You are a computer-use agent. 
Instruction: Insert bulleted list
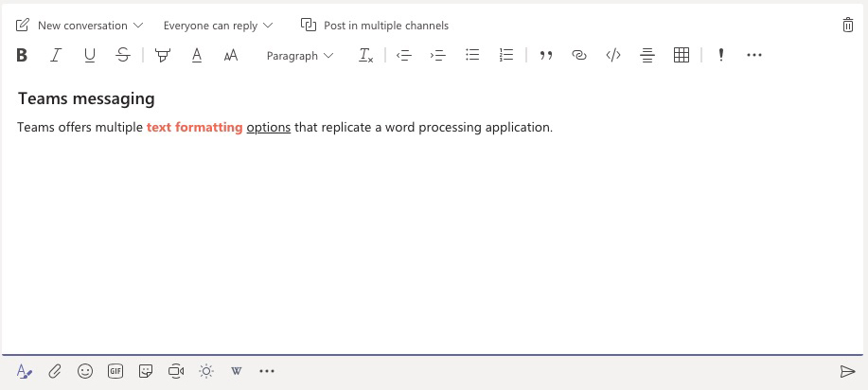(x=472, y=54)
